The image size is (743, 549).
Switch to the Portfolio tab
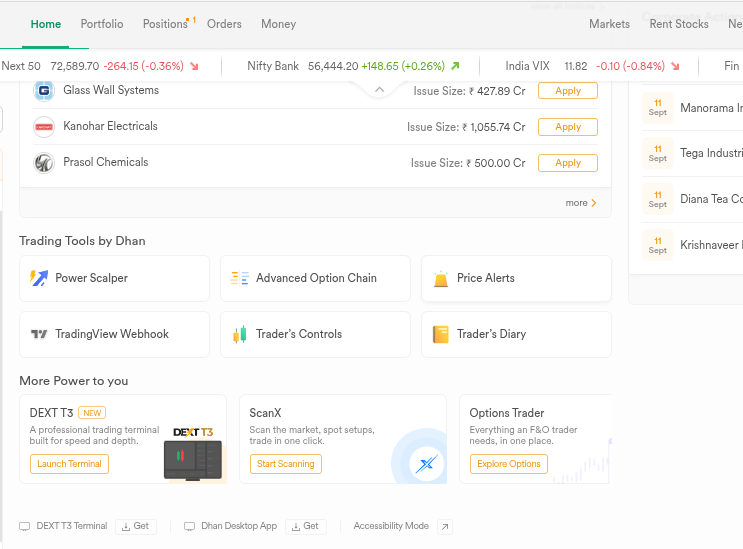[102, 24]
